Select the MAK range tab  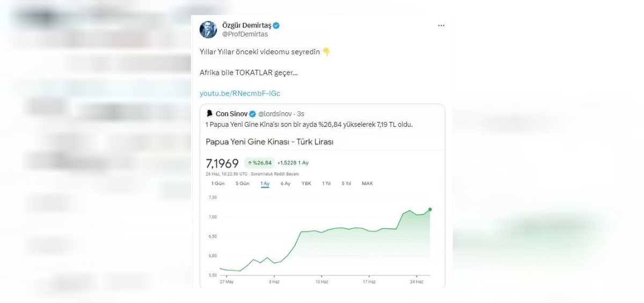[367, 183]
